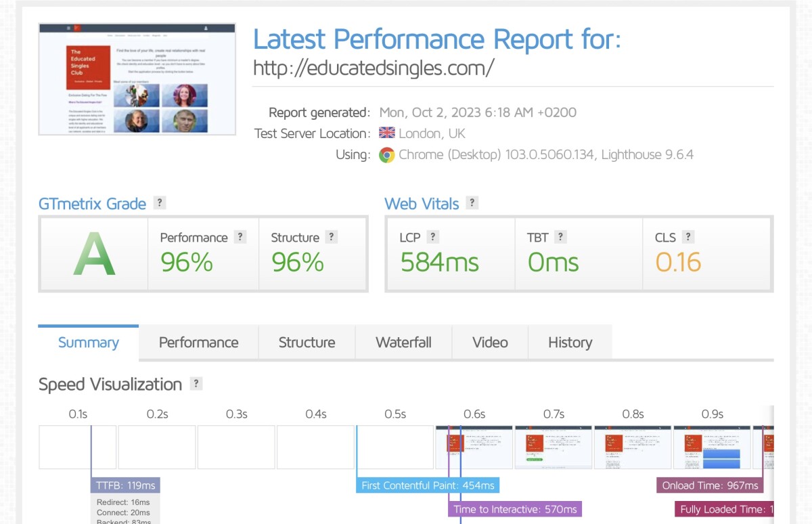Viewport: 812px width, 524px height.
Task: Click the site screenshot thumbnail
Action: point(137,79)
